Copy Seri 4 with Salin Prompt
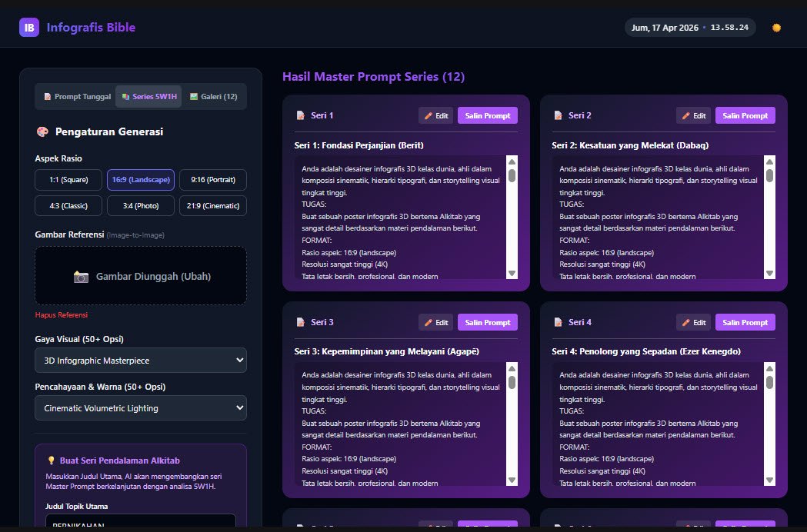 (745, 323)
